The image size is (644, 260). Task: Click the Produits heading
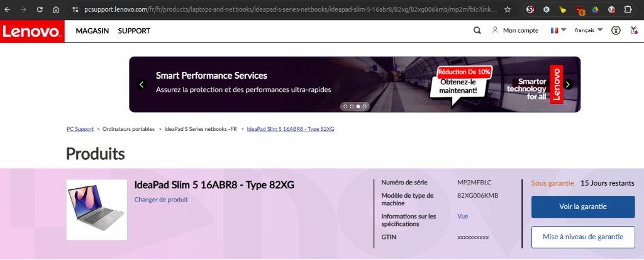click(x=96, y=154)
